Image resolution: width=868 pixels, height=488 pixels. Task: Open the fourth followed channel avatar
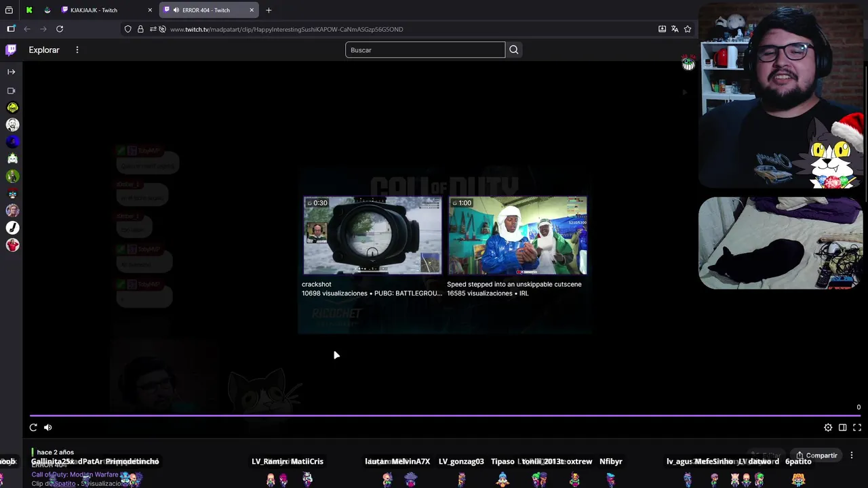click(12, 159)
